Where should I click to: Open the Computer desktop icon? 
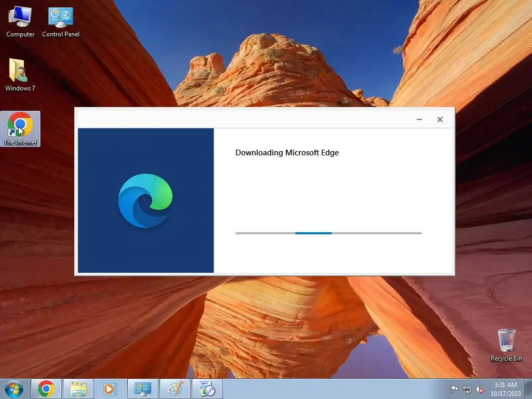(20, 22)
